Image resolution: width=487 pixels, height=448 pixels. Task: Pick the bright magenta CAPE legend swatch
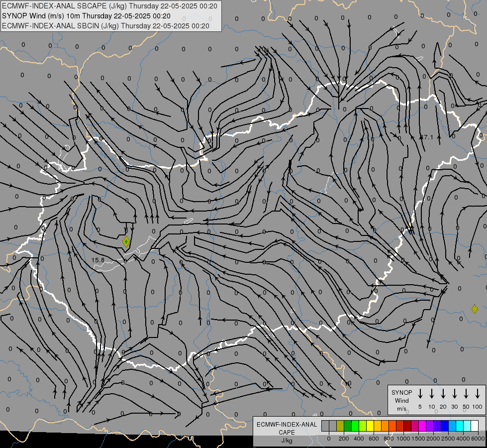click(x=423, y=426)
